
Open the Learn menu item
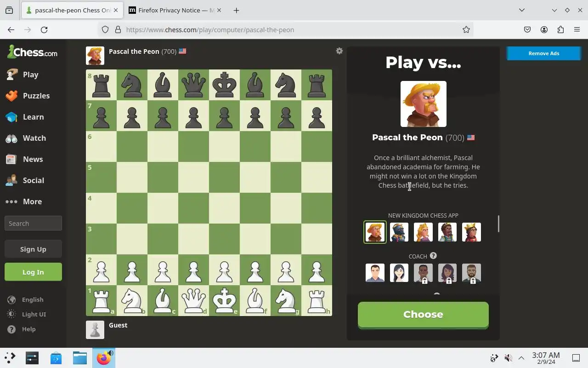[25, 117]
